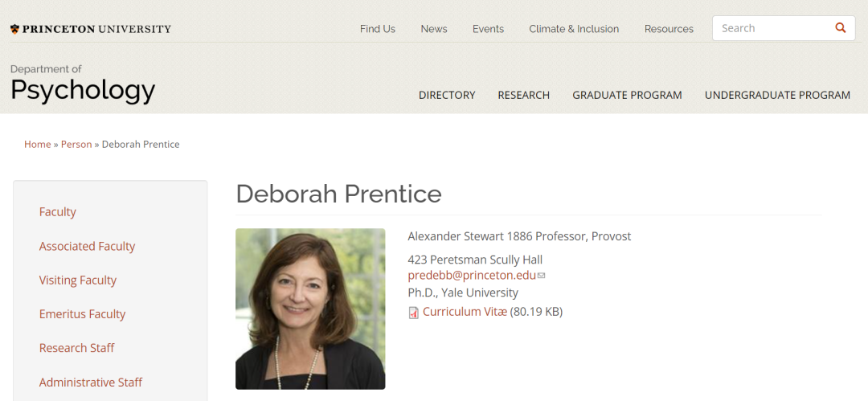This screenshot has height=401, width=868.
Task: Open the Undergraduate Program menu
Action: [x=777, y=95]
